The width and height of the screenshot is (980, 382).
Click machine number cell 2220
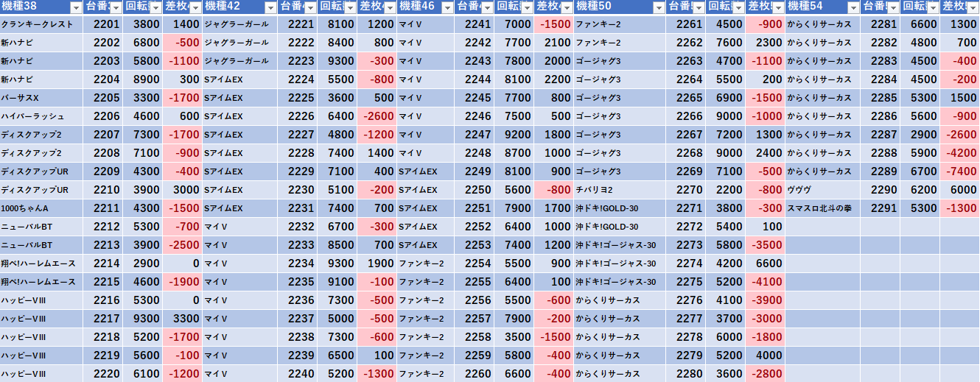coord(103,374)
